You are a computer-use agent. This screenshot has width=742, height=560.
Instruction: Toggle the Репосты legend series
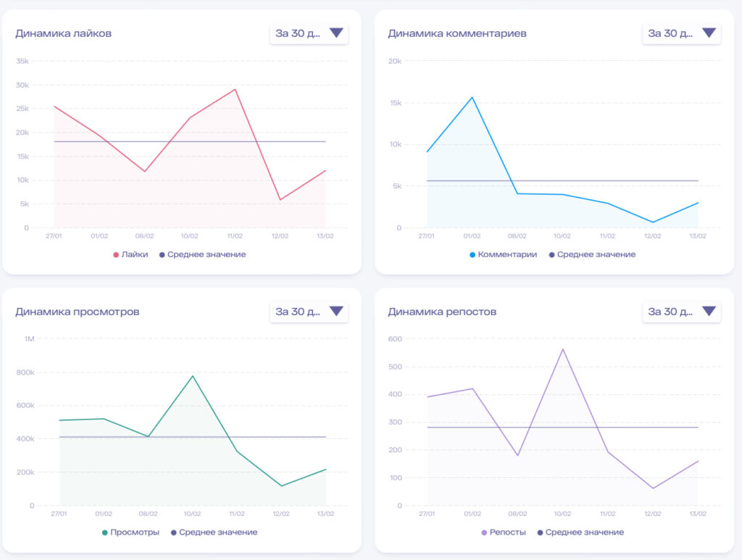coord(504,532)
